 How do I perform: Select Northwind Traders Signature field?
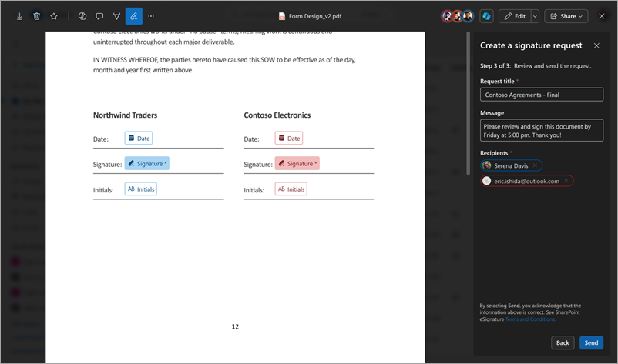(147, 163)
